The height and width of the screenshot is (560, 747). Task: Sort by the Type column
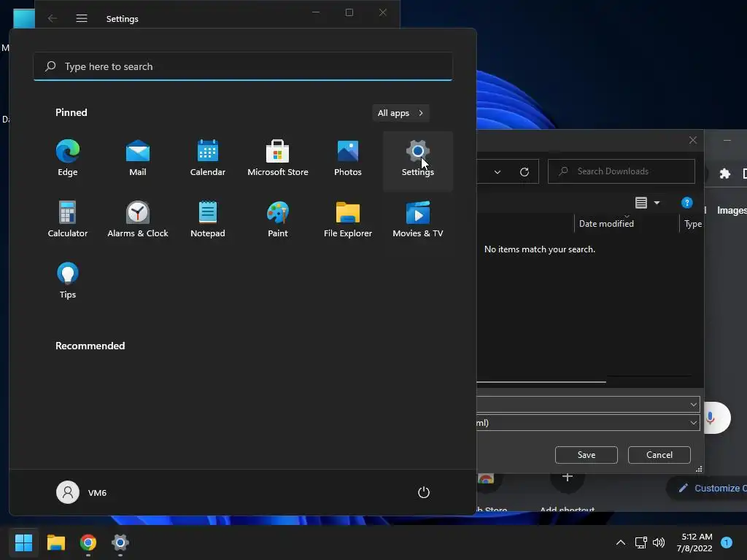coord(693,224)
